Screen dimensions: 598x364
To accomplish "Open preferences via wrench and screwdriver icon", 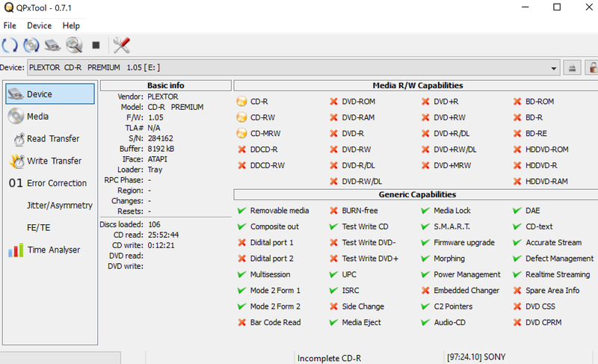I will [x=122, y=46].
